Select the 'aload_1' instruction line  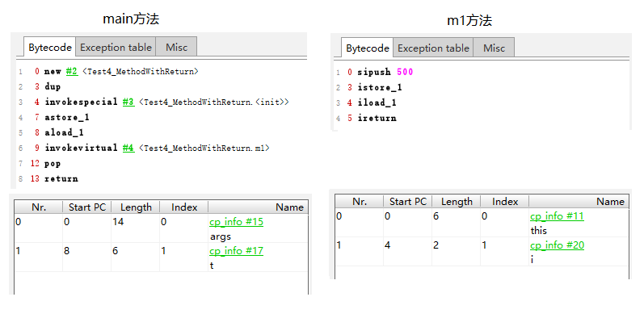pos(65,133)
